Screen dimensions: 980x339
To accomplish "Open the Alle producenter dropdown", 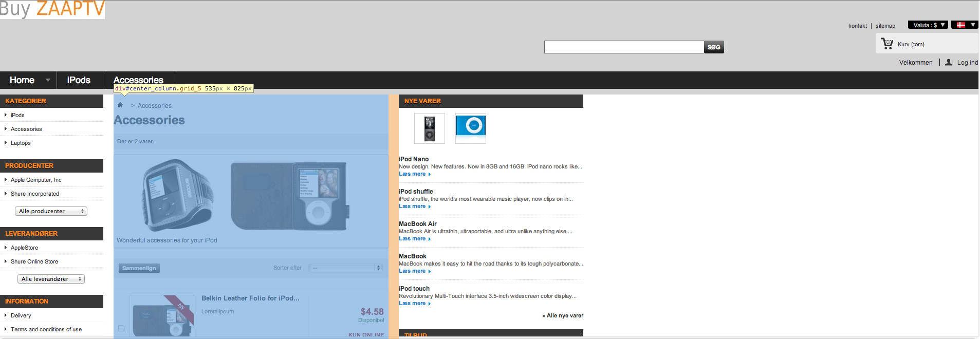I will 51,211.
